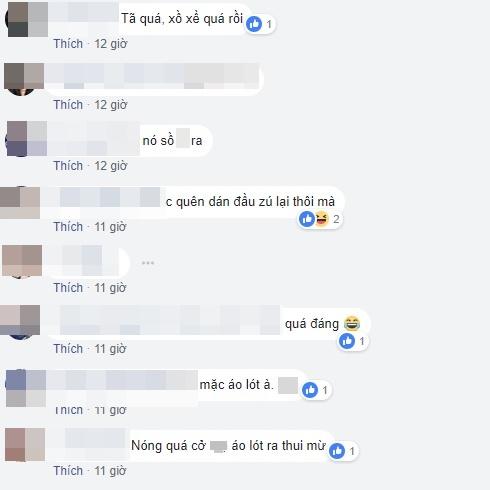Open the avatar beside the "nó sồ ra" comment

click(x=26, y=139)
